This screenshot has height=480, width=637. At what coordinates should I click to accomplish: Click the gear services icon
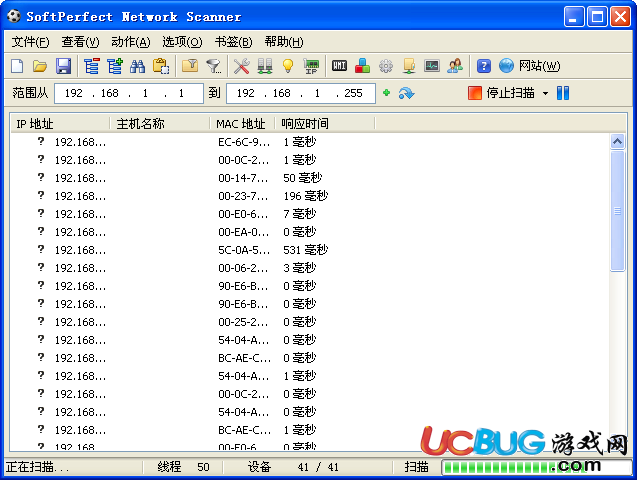pyautogui.click(x=386, y=66)
